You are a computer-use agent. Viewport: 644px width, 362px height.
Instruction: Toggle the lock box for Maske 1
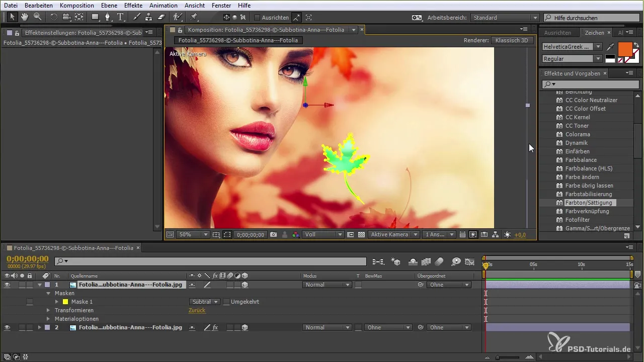tap(30, 302)
